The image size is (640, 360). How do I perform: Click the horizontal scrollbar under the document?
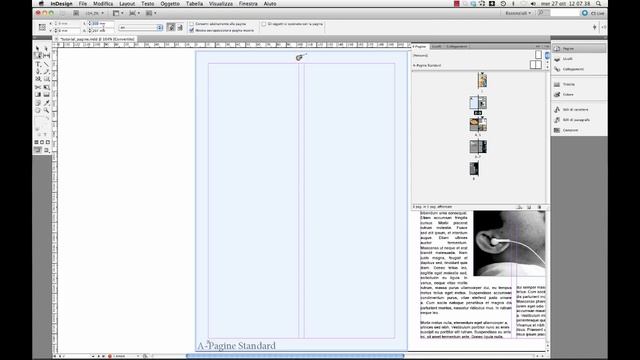[295, 356]
